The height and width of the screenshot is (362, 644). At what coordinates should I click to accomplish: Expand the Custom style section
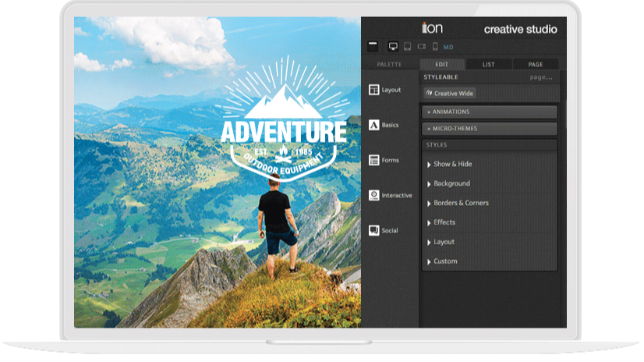pyautogui.click(x=445, y=261)
